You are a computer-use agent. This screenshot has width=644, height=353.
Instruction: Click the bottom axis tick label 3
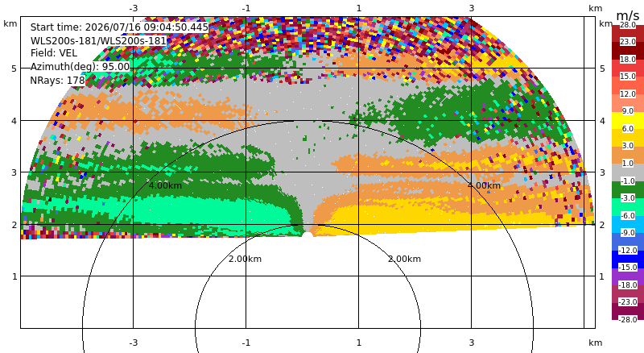click(472, 343)
